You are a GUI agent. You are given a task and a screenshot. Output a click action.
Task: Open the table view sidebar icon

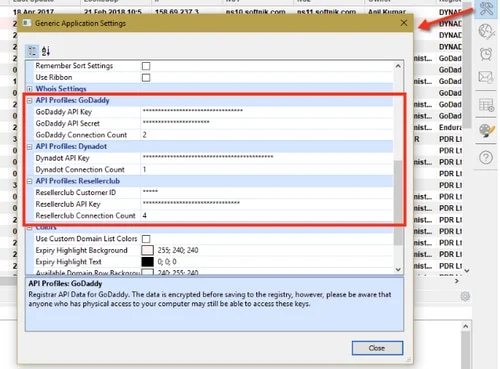tap(486, 105)
